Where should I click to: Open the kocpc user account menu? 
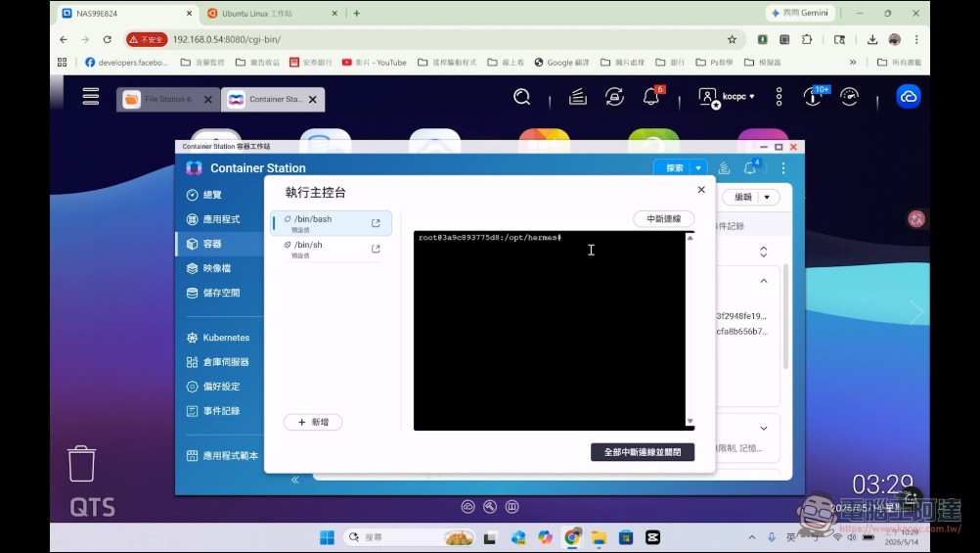pos(727,97)
